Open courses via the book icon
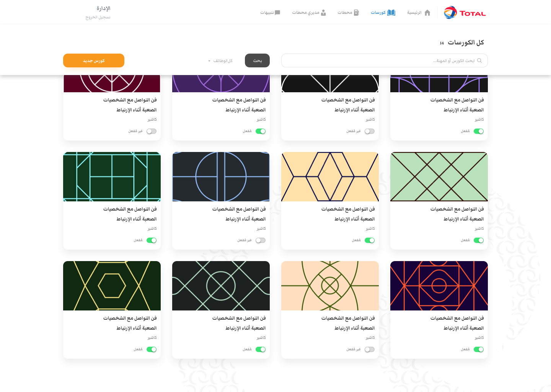This screenshot has width=551, height=392. pyautogui.click(x=391, y=13)
